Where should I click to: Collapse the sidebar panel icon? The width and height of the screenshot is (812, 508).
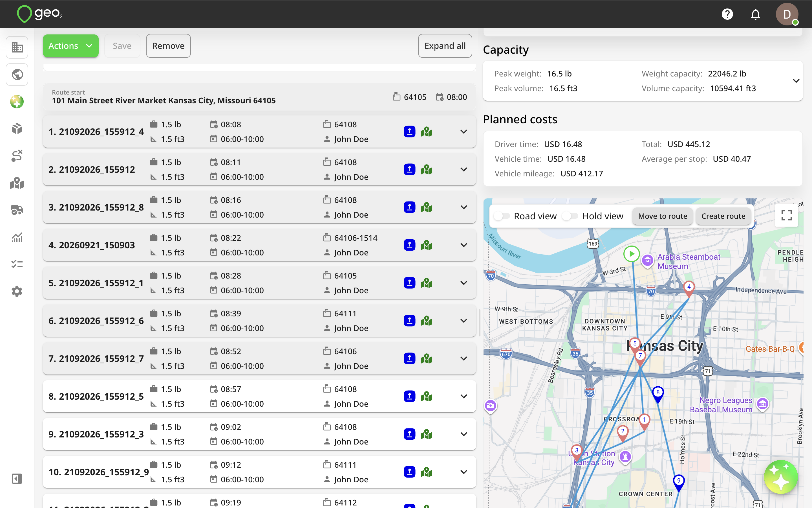point(17,478)
